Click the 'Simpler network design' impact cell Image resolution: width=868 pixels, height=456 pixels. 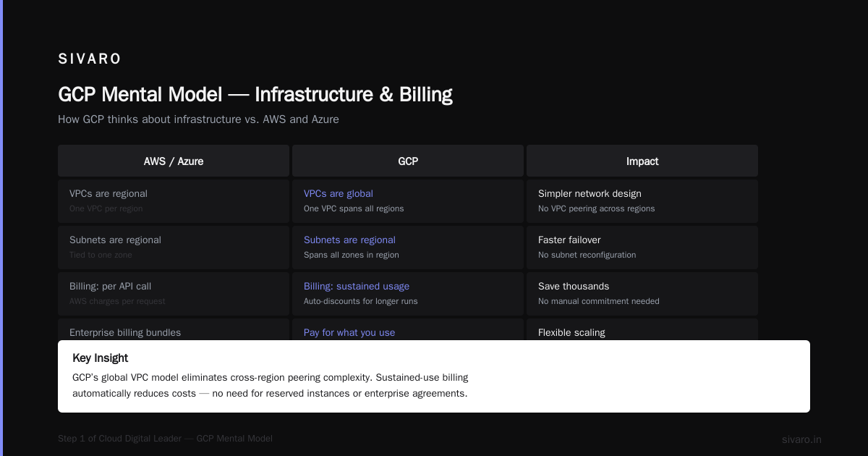(x=642, y=201)
